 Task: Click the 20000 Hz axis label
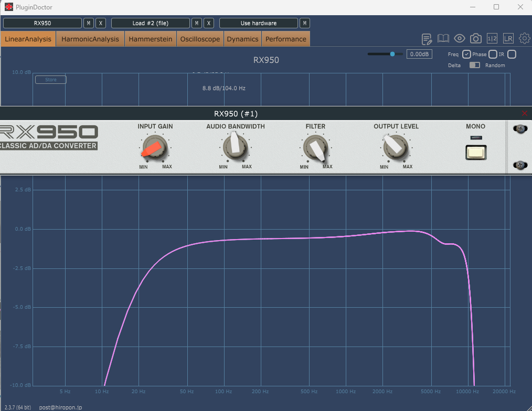(x=504, y=391)
